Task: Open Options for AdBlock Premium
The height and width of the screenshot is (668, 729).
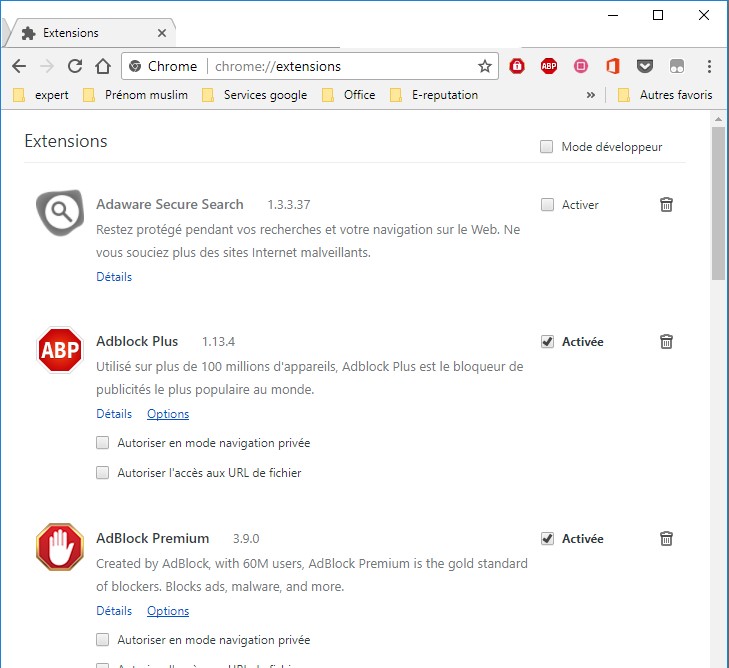Action: [x=168, y=611]
